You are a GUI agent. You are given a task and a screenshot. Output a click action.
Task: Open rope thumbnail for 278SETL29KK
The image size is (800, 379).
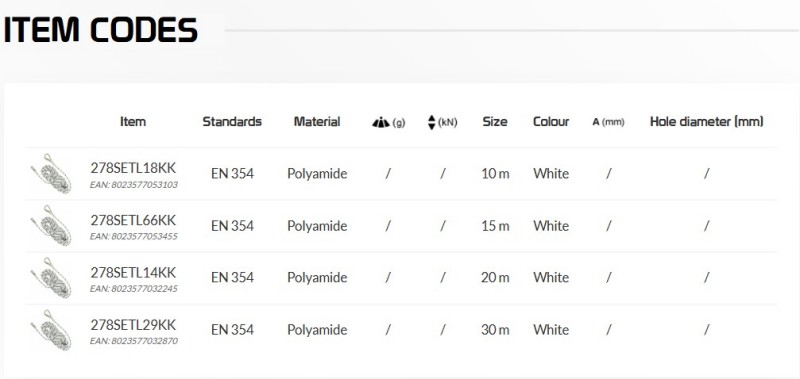click(51, 330)
